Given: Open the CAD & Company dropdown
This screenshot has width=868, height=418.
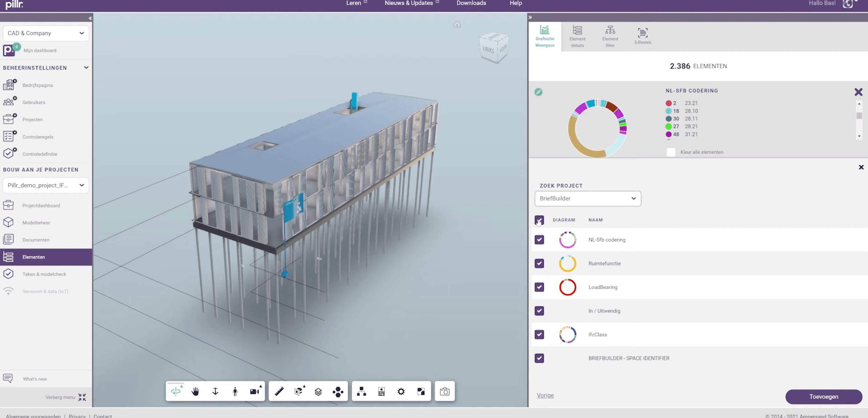Looking at the screenshot, I should (x=46, y=33).
